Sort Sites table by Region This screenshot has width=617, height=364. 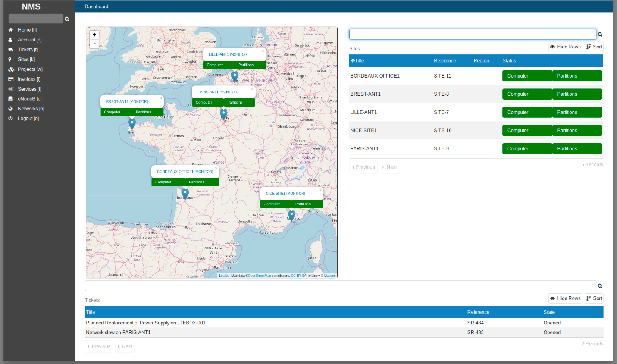pyautogui.click(x=481, y=61)
